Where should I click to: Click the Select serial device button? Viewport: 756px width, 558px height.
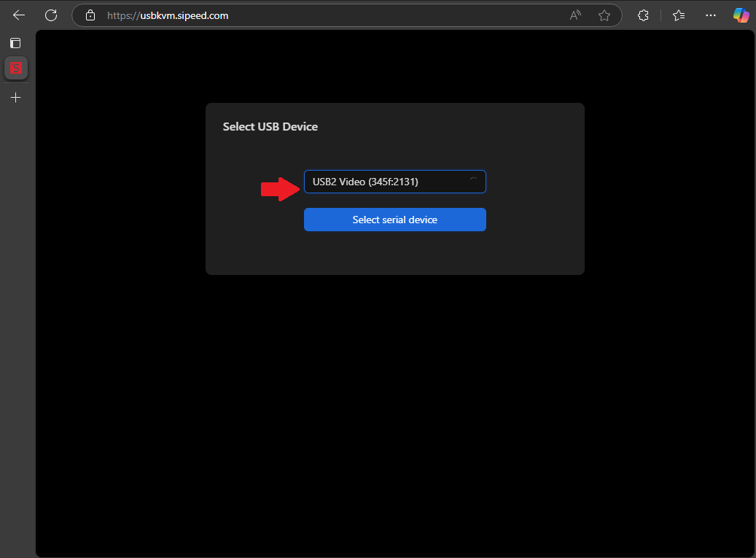395,220
